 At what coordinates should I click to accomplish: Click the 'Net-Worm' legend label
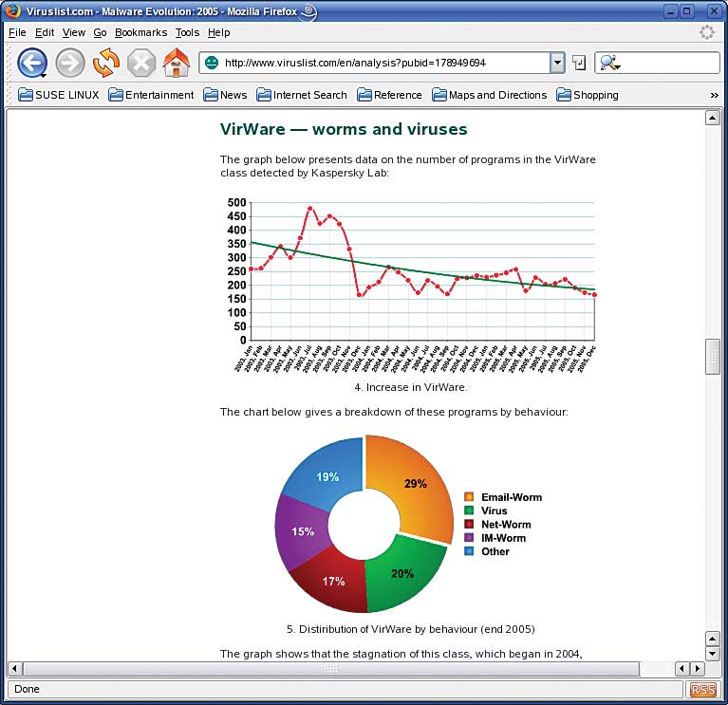(x=506, y=525)
